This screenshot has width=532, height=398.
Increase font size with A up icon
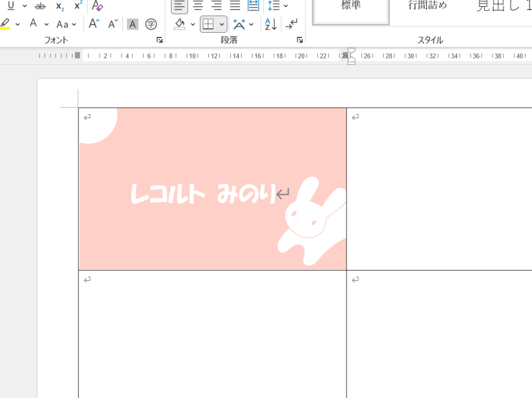[x=94, y=24]
